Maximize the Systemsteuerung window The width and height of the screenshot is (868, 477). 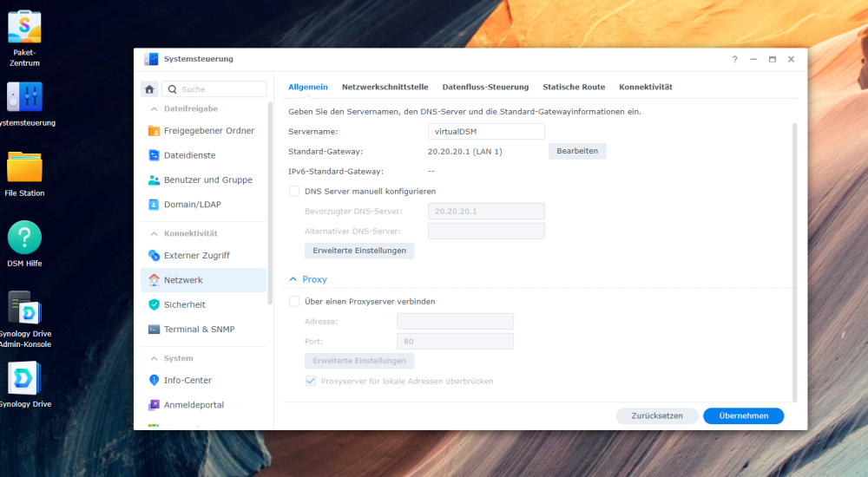(x=773, y=59)
